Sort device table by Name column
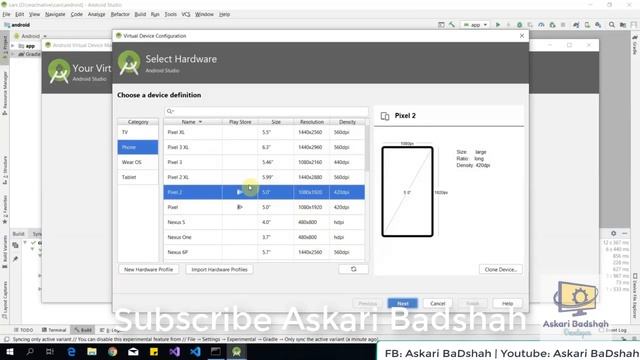The width and height of the screenshot is (640, 360). pyautogui.click(x=192, y=122)
